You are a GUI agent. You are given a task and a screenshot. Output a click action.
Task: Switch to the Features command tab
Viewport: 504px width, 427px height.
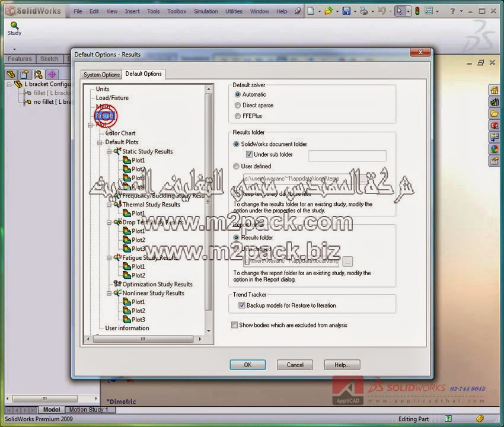pos(20,59)
